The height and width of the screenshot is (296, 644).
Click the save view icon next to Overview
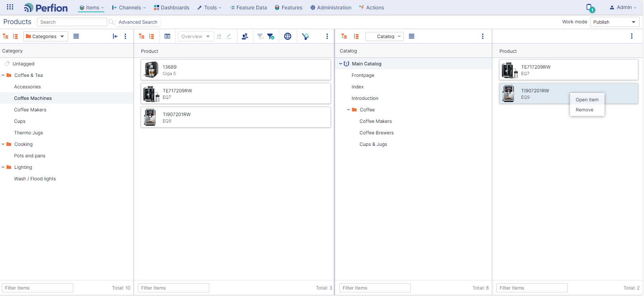pyautogui.click(x=219, y=36)
